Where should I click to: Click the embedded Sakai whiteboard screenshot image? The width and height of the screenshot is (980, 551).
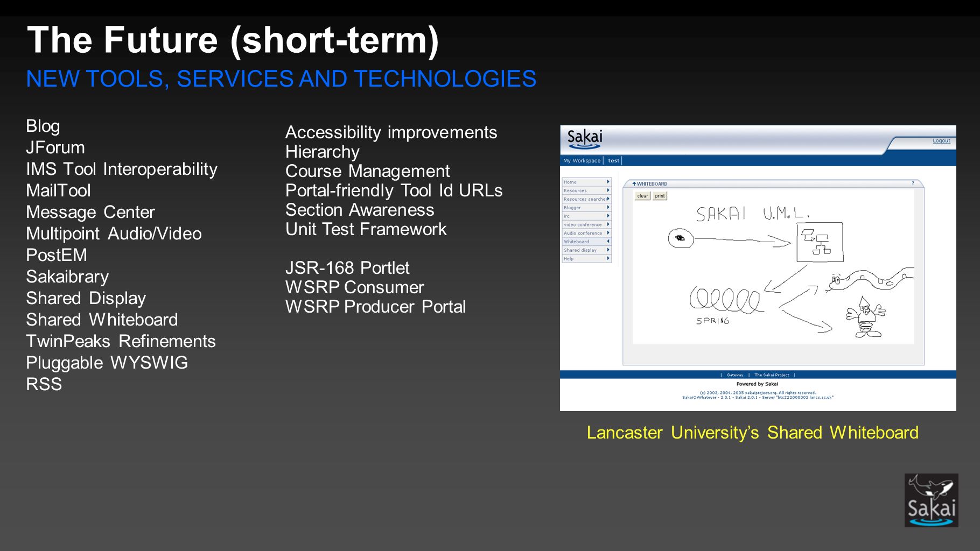point(758,268)
